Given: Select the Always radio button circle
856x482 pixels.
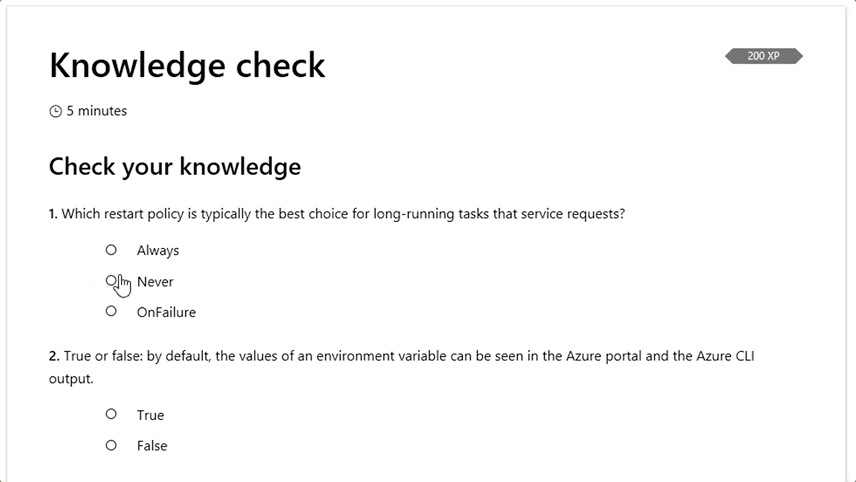Looking at the screenshot, I should click(x=111, y=250).
